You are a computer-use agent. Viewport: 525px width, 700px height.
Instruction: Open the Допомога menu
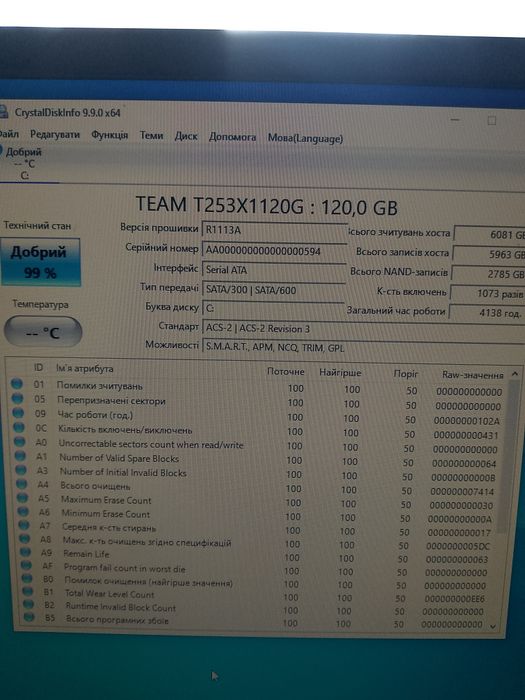(232, 137)
